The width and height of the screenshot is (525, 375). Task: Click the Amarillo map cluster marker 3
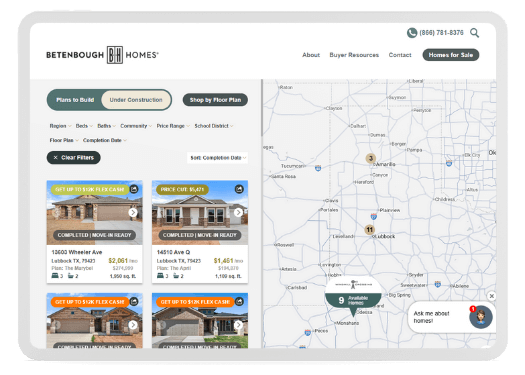[x=370, y=158]
